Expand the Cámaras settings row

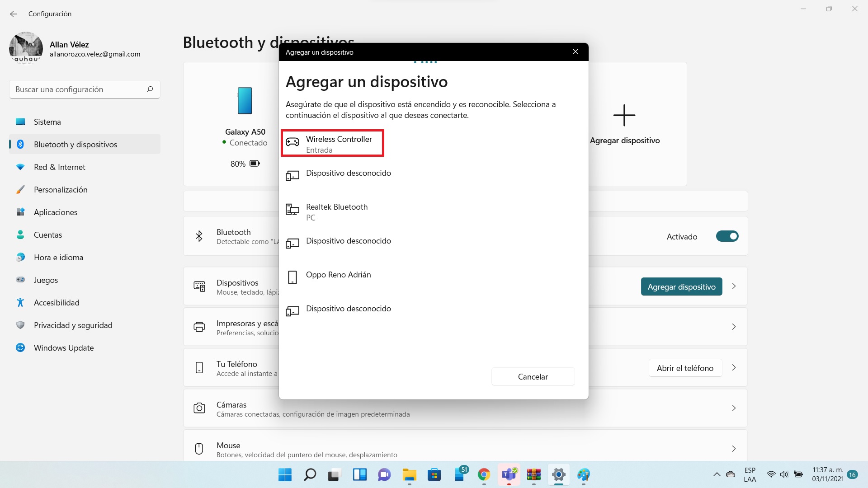[x=733, y=408]
